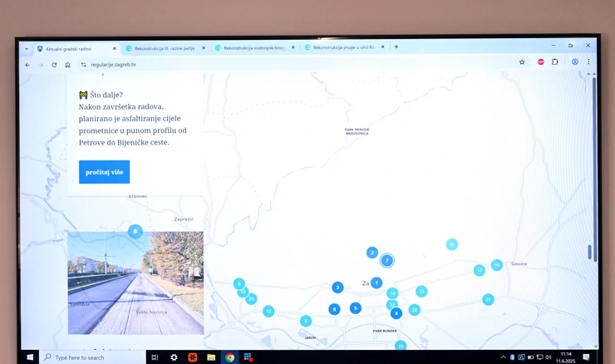This screenshot has width=615, height=364.
Task: Click the PARK PRIRODE MEDVEDNICA map label
Action: coord(357,131)
